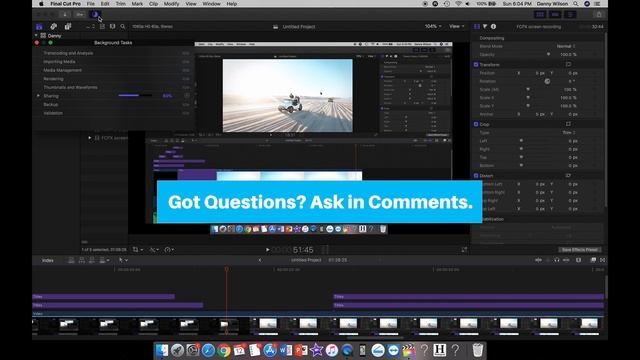Click the browser search magnifier icon
640x360 pixels.
point(123,27)
